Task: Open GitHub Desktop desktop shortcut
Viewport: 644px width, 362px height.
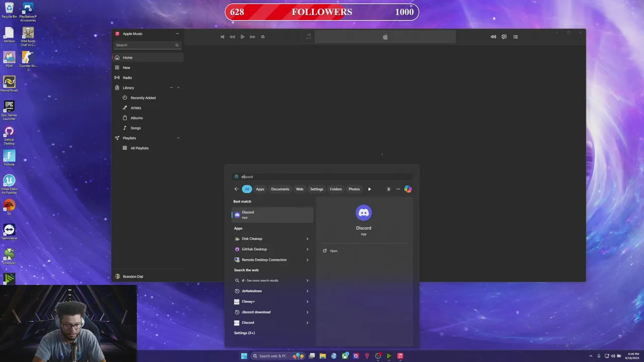Action: (x=9, y=136)
